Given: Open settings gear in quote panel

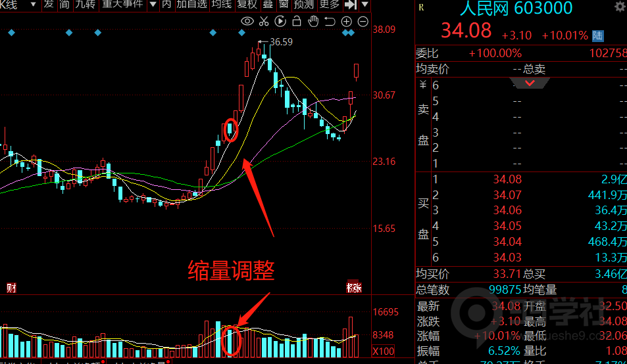Looking at the screenshot, I should click(x=620, y=7).
